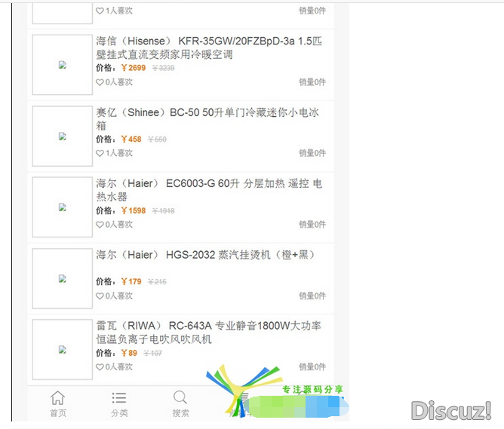This screenshot has width=504, height=429.
Task: Click original price ￥215 strikethrough
Action: click(157, 282)
